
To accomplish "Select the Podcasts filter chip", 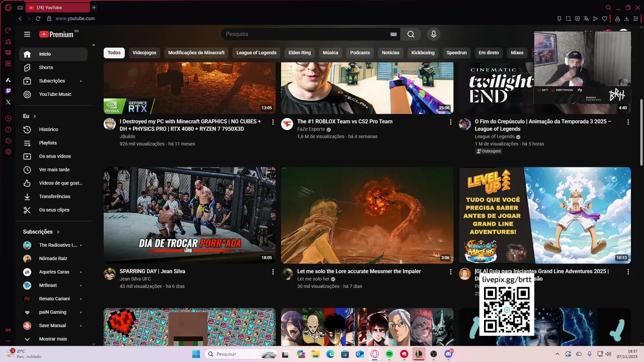I will tap(360, 53).
